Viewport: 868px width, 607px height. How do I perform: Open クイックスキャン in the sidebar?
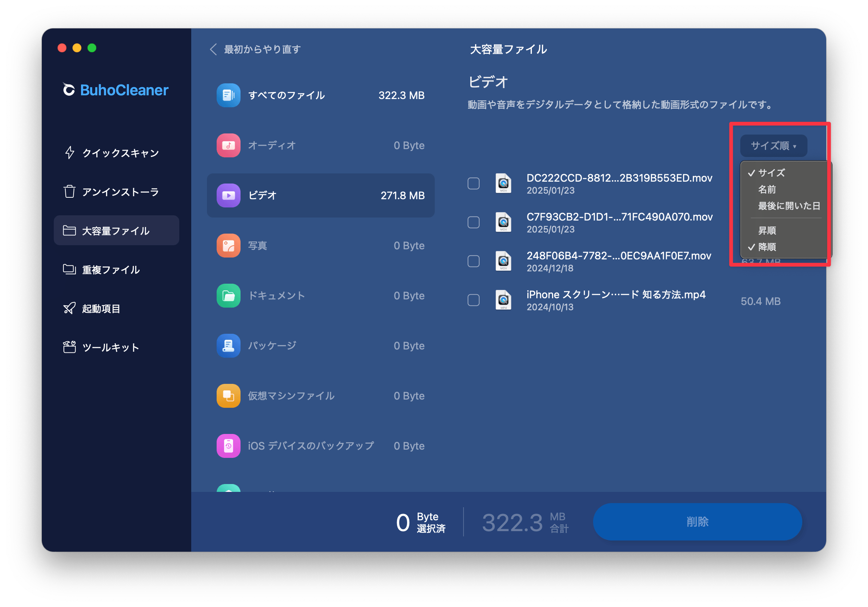click(x=117, y=152)
